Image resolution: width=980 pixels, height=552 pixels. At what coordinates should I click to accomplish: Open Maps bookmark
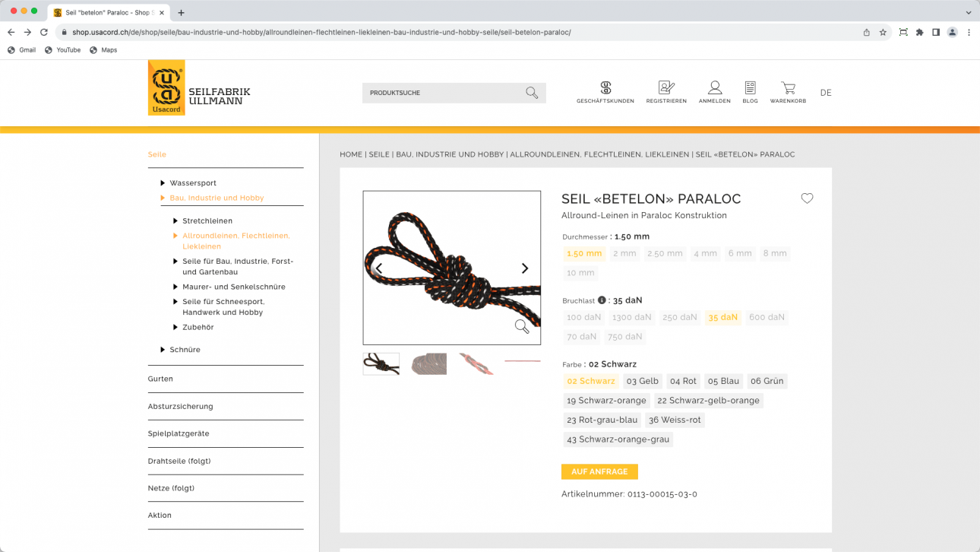click(103, 50)
